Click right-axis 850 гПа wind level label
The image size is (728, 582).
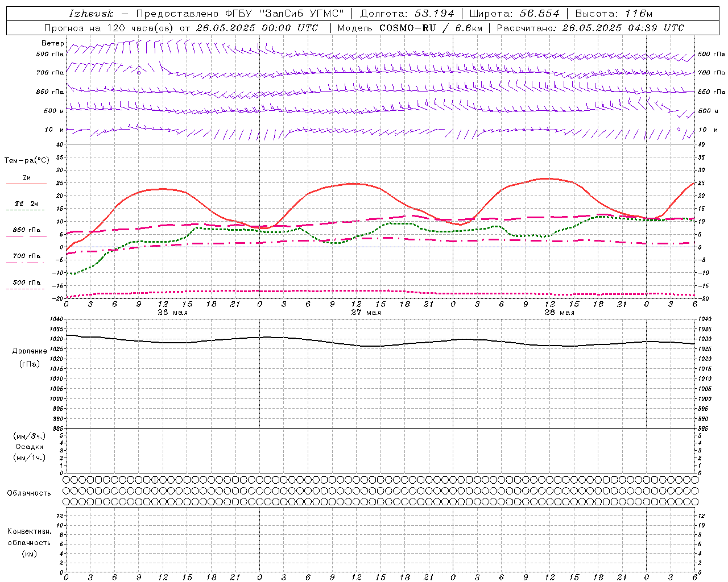click(712, 92)
